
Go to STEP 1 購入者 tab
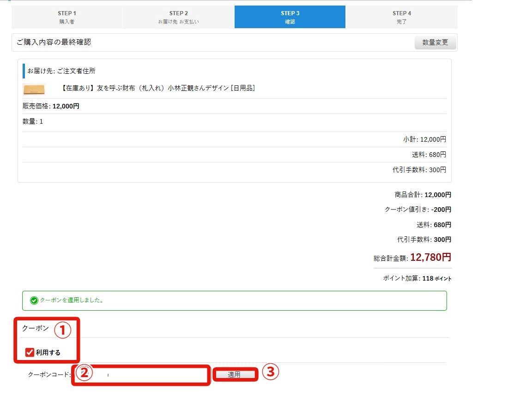[x=67, y=17]
